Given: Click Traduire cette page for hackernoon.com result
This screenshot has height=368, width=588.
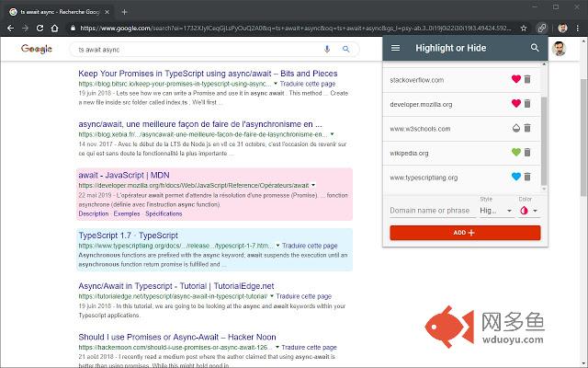Looking at the screenshot, I should 309,348.
